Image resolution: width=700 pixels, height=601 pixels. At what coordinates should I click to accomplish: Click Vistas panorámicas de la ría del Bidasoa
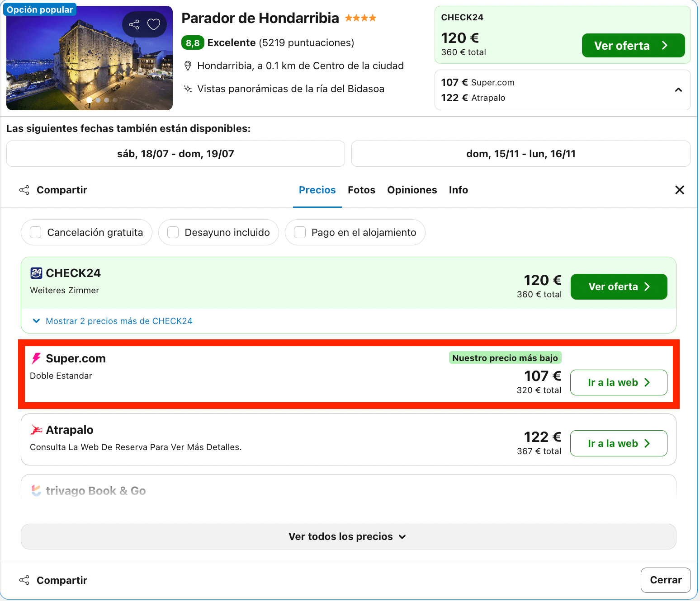click(291, 89)
